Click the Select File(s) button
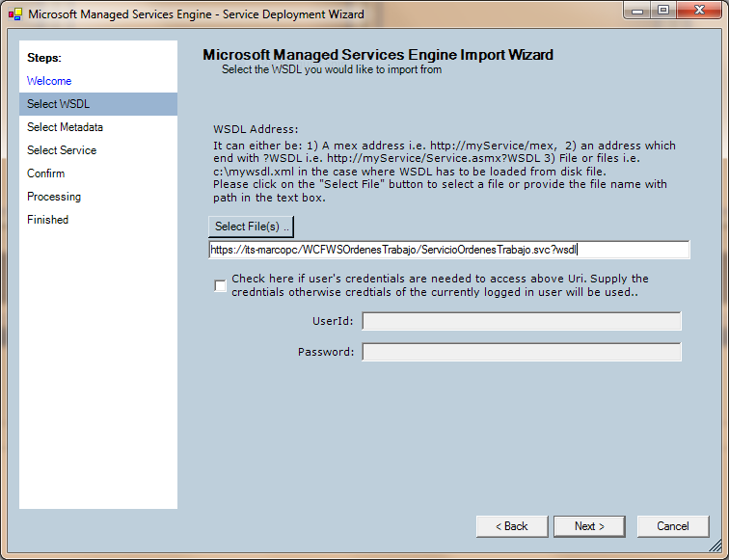Screen dimensions: 729x560 (x=251, y=227)
